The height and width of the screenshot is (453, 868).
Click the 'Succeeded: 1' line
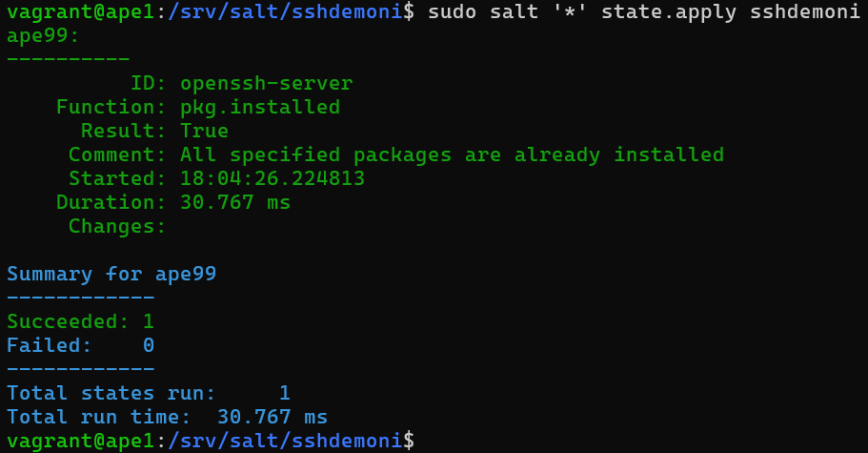(80, 321)
